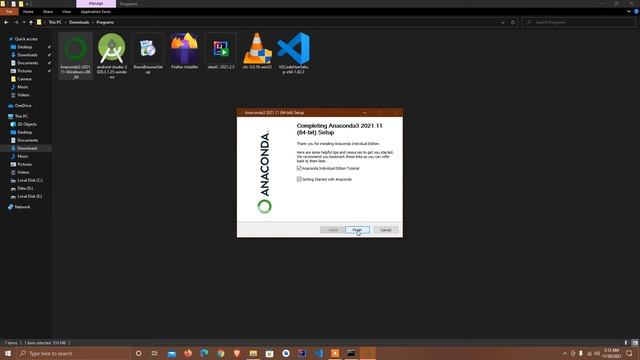The width and height of the screenshot is (640, 360).
Task: Open the taskbar clock and date
Action: coord(611,353)
